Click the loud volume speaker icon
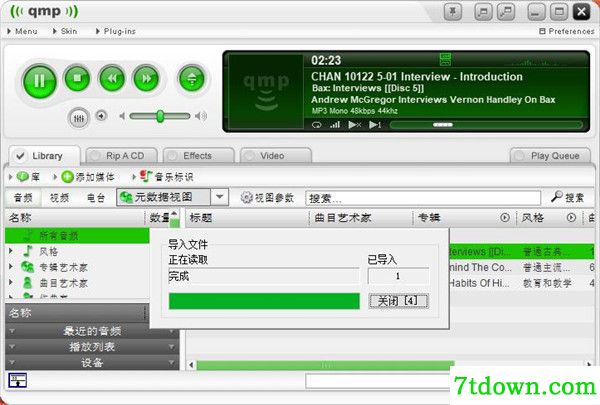This screenshot has height=405, width=600. 201,116
